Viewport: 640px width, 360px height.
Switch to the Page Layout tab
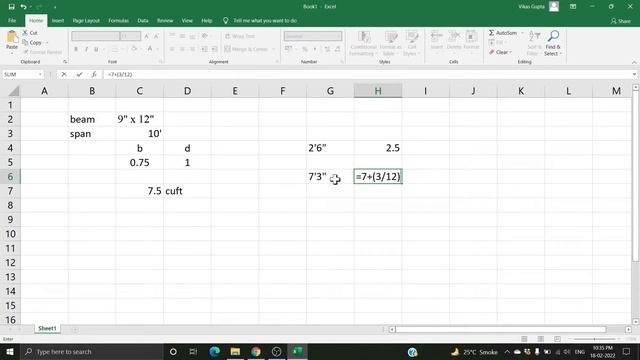click(86, 20)
